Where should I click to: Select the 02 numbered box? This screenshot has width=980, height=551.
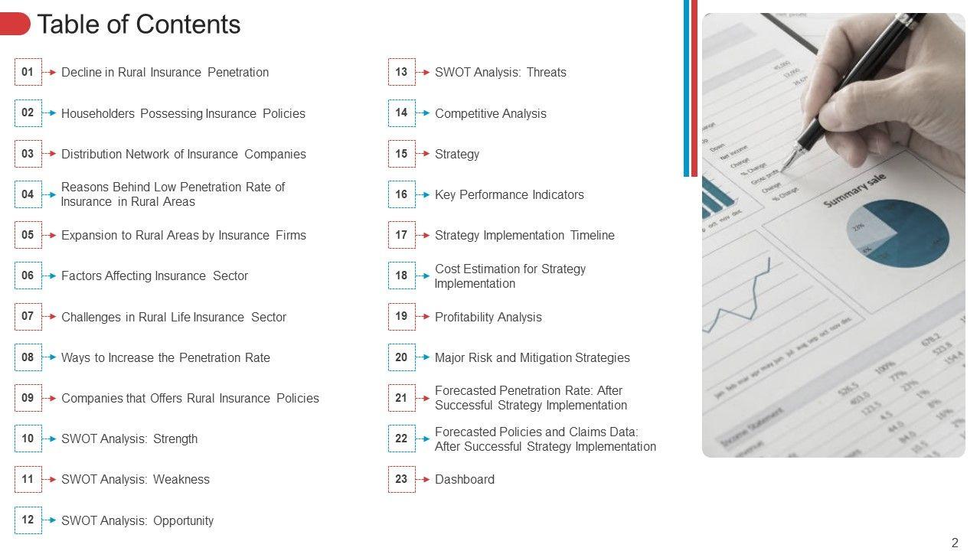click(28, 112)
